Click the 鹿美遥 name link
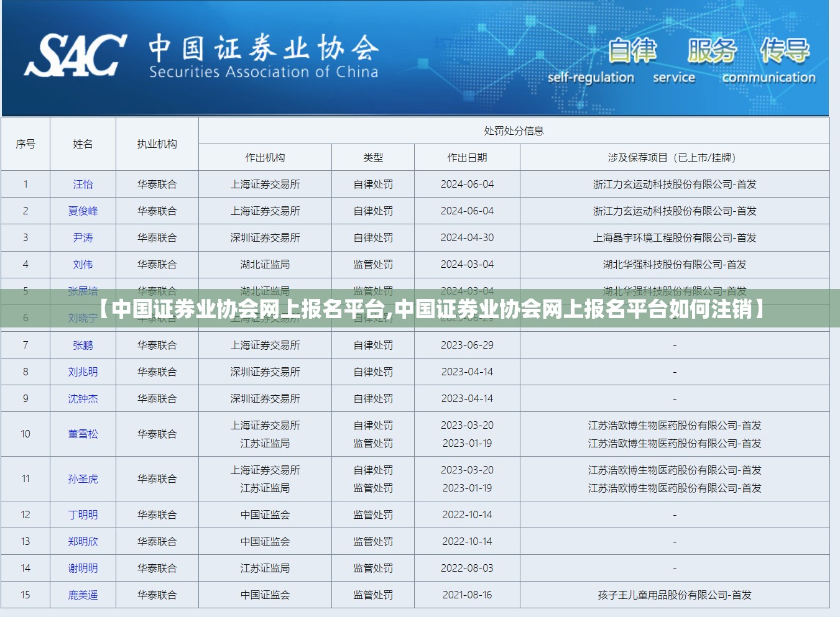840x617 pixels. (x=83, y=595)
